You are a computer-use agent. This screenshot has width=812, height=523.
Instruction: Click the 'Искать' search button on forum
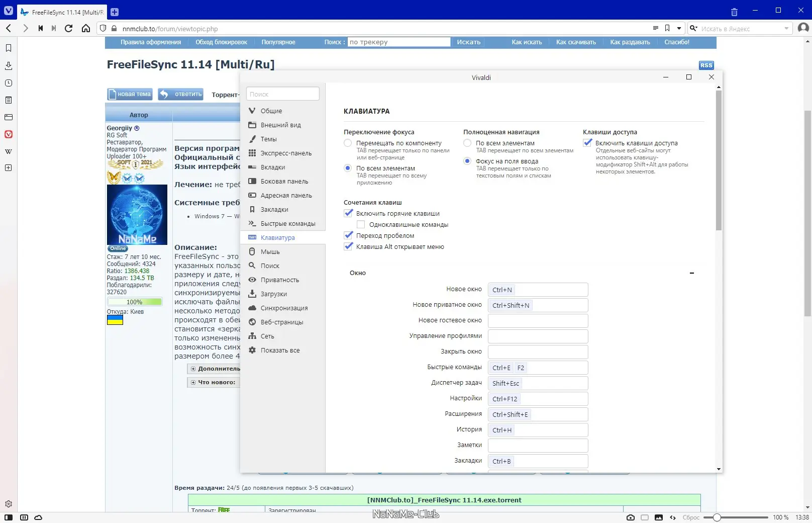pos(468,42)
